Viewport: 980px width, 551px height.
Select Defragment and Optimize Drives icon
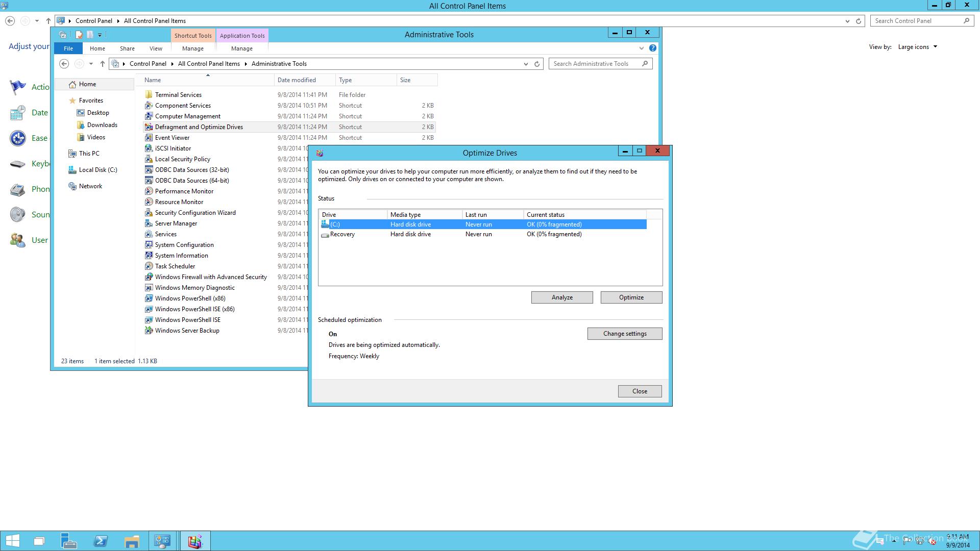point(149,127)
